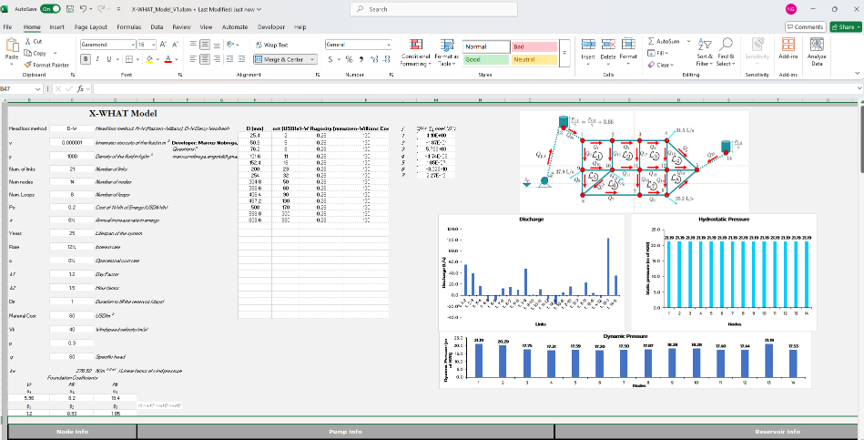Switch to the Insert tab

57,27
